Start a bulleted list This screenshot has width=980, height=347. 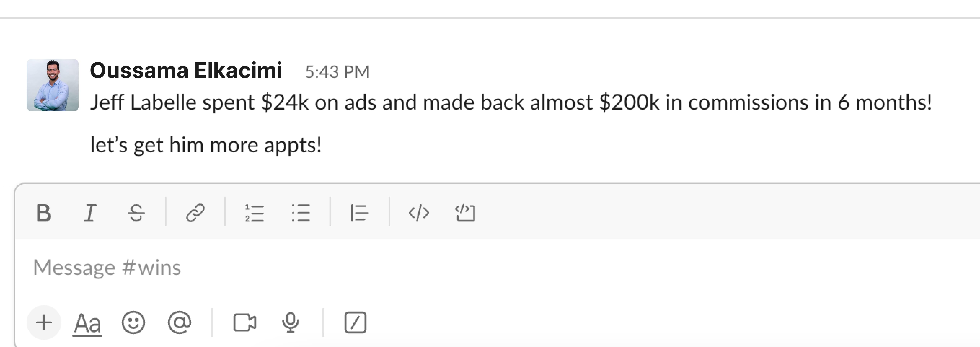tap(301, 212)
